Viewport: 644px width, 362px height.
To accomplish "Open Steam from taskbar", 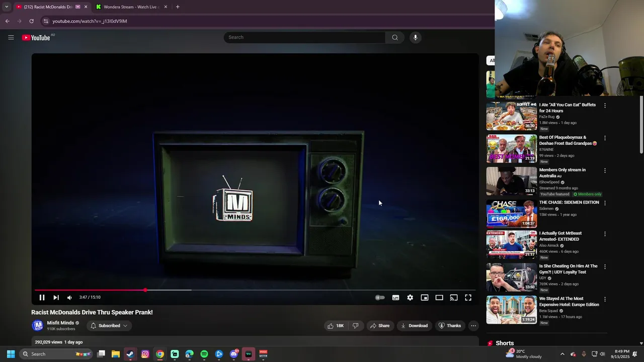I will pyautogui.click(x=130, y=354).
